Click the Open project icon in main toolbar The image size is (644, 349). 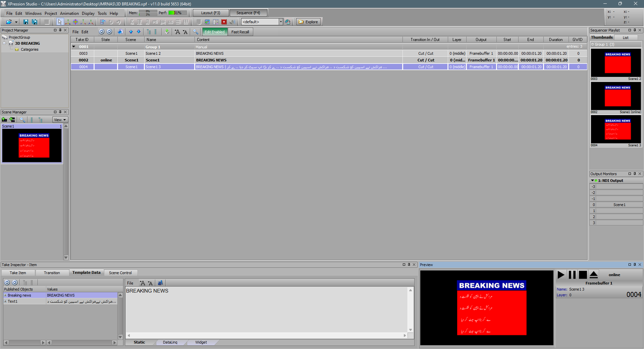point(9,22)
